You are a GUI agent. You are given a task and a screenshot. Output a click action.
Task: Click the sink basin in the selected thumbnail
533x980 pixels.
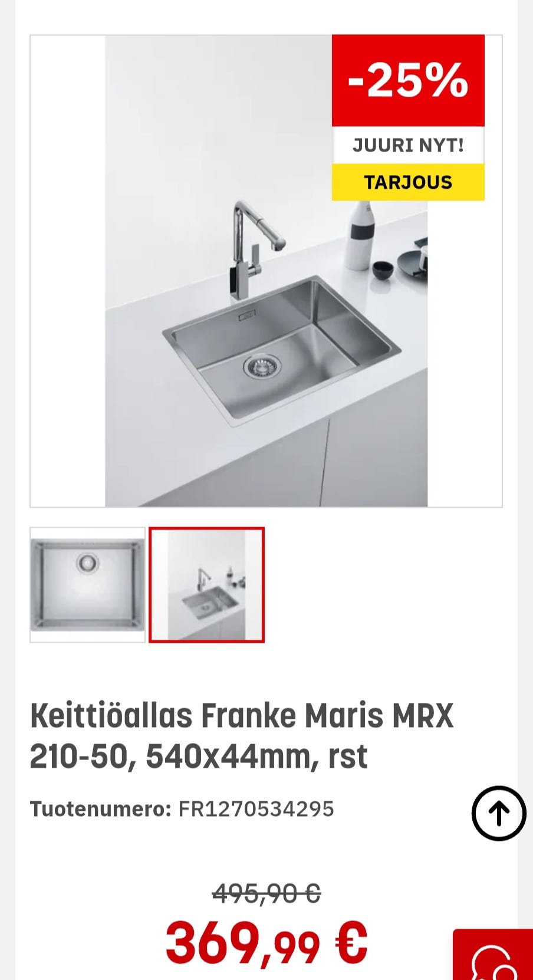click(209, 603)
